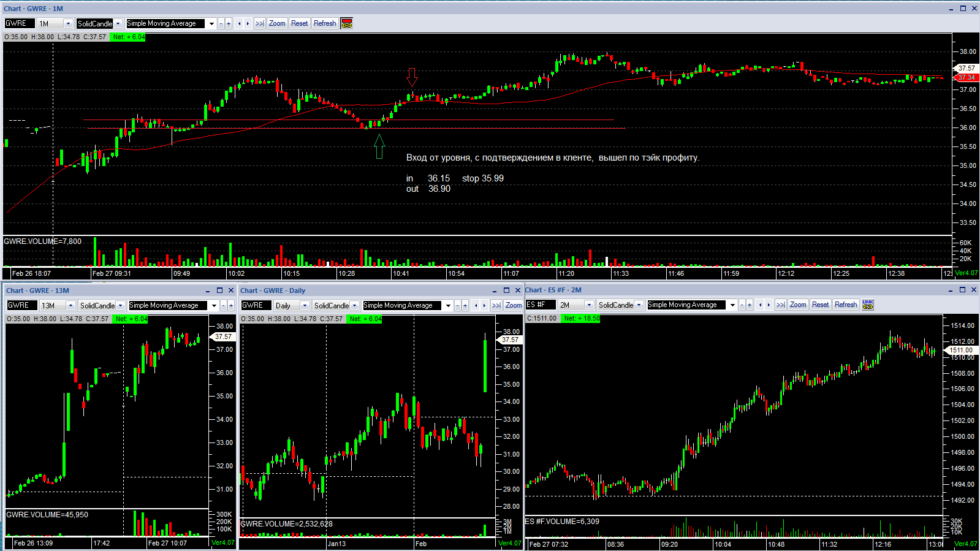Viewport: 980px width, 551px height.
Task: Open SolidCandle dropdown in GWRE Daily chart
Action: (x=355, y=305)
